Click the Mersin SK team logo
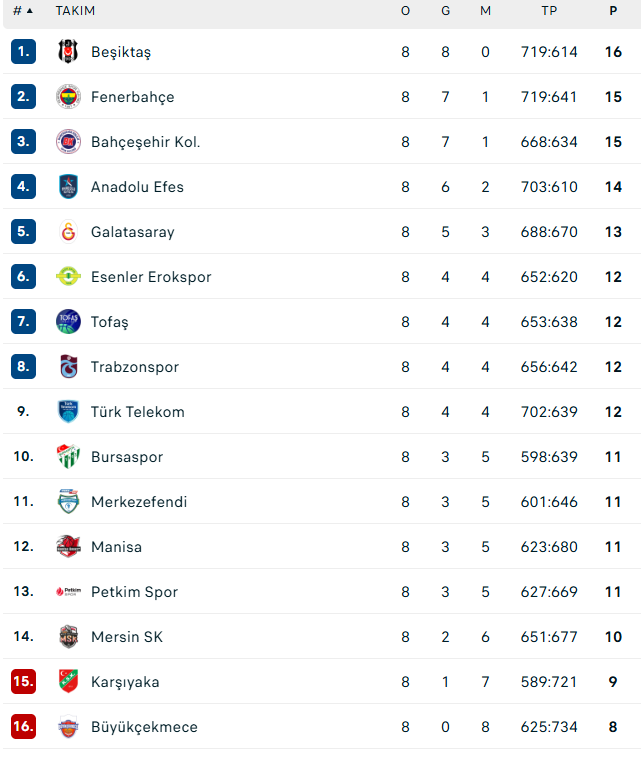The width and height of the screenshot is (641, 760). [68, 637]
